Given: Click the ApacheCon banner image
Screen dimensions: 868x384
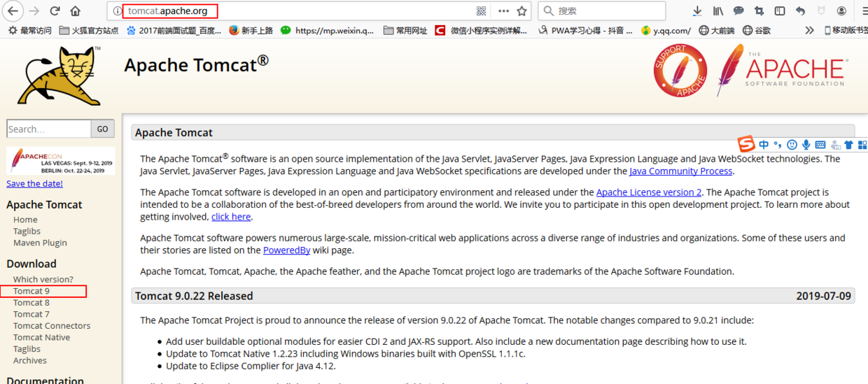Looking at the screenshot, I should [61, 161].
